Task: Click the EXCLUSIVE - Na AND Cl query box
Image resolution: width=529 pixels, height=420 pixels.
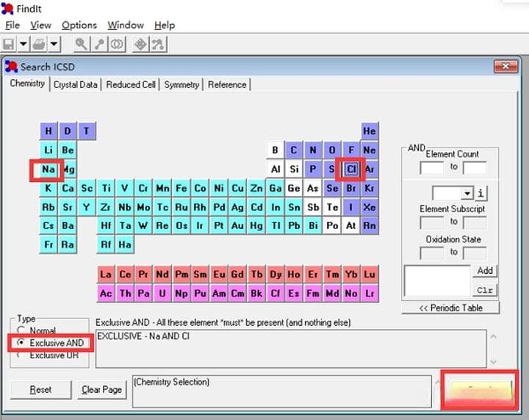Action: (x=291, y=349)
